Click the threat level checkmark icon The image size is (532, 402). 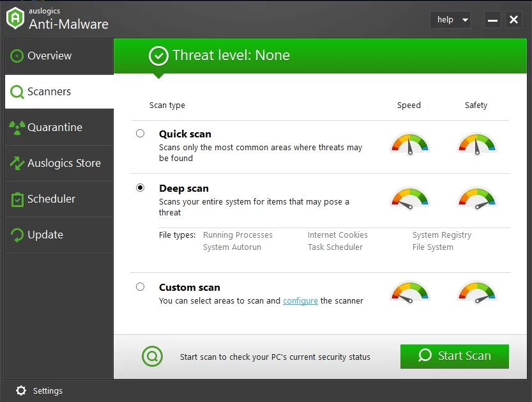(x=158, y=56)
